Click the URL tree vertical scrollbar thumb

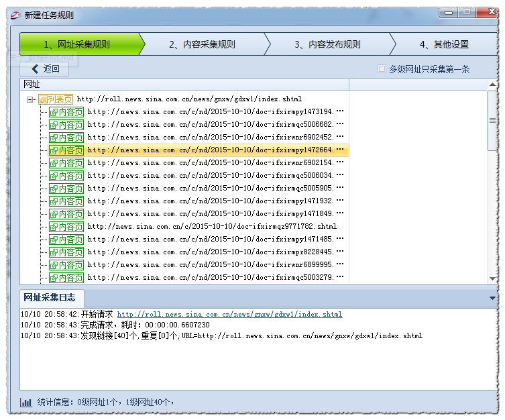pyautogui.click(x=492, y=121)
